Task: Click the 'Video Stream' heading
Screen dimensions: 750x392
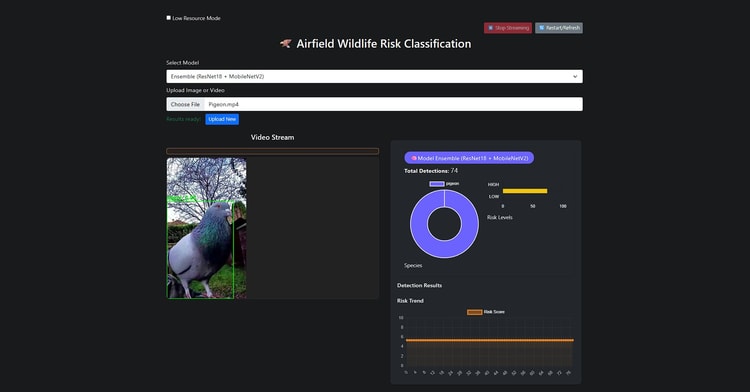Action: coord(273,137)
